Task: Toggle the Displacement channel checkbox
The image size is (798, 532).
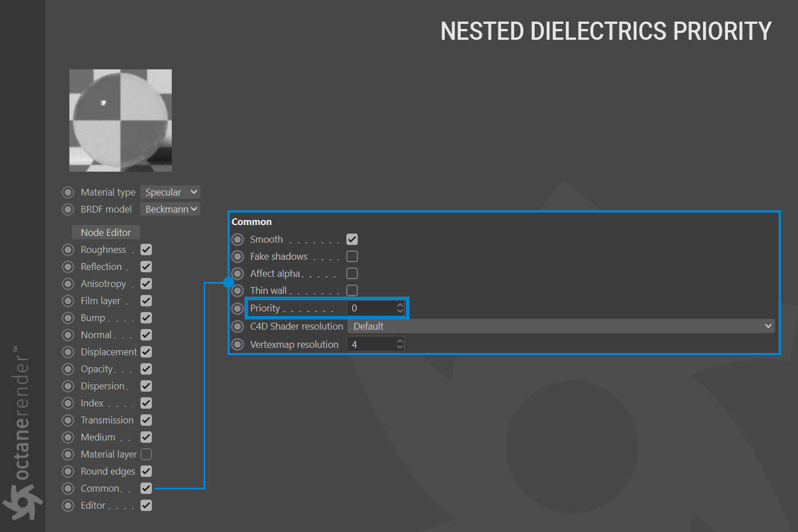Action: [146, 352]
